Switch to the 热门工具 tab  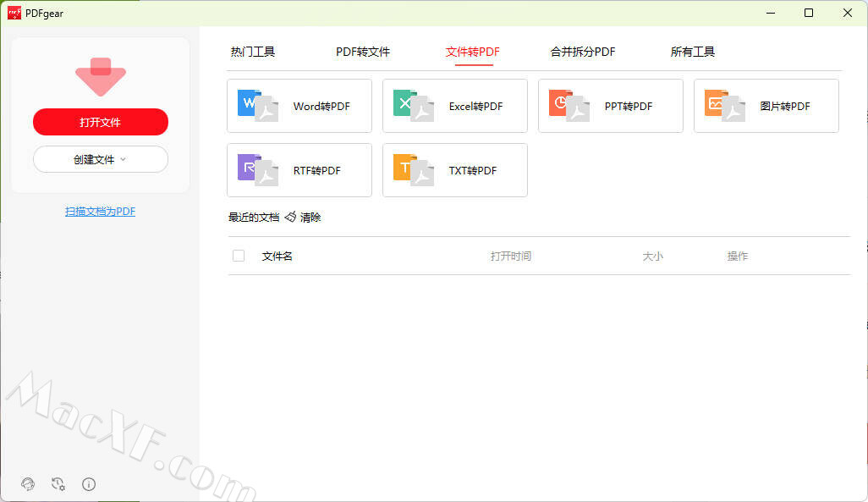tap(253, 52)
